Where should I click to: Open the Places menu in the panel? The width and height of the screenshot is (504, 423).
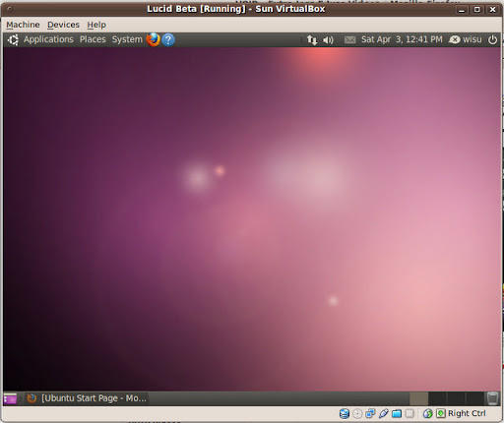click(x=93, y=39)
